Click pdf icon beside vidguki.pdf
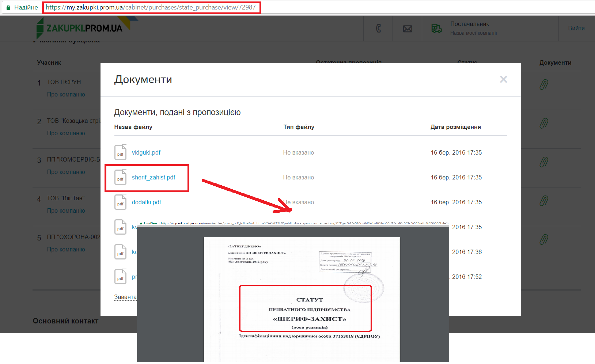The height and width of the screenshot is (364, 595). [x=120, y=152]
